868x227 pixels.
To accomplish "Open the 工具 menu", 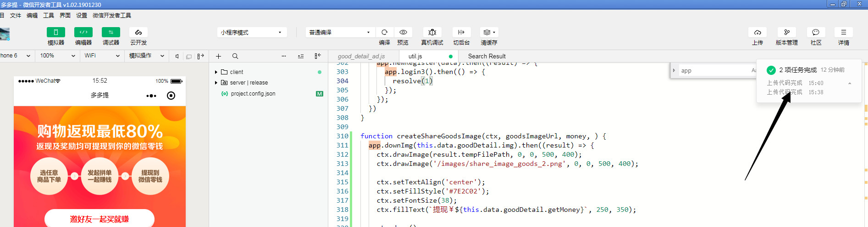I will 49,15.
